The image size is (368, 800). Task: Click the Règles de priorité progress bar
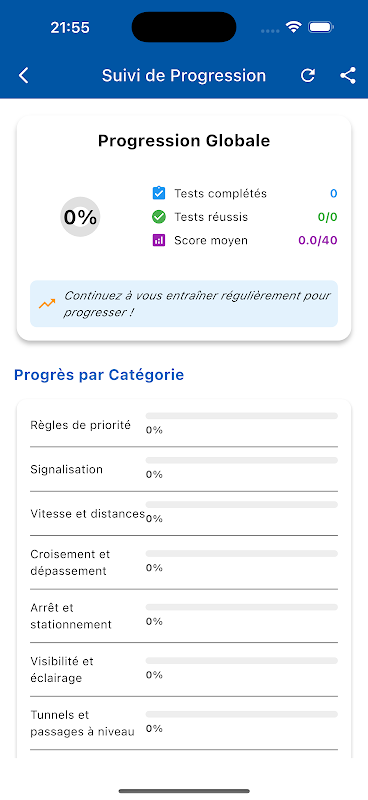(241, 416)
